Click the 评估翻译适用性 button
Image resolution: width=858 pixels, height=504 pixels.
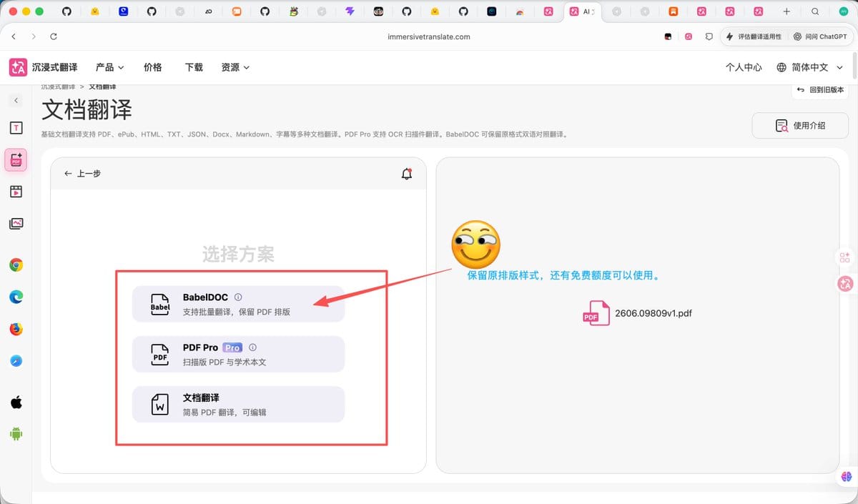pos(753,36)
